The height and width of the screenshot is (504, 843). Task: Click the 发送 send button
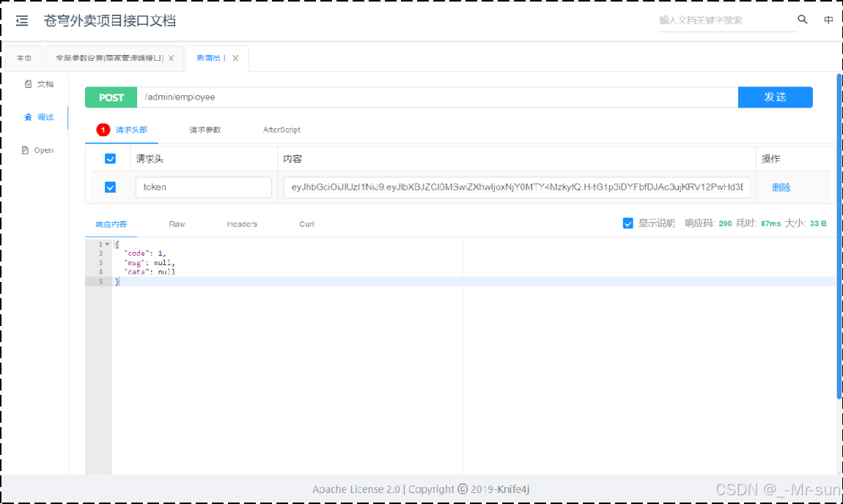click(776, 97)
